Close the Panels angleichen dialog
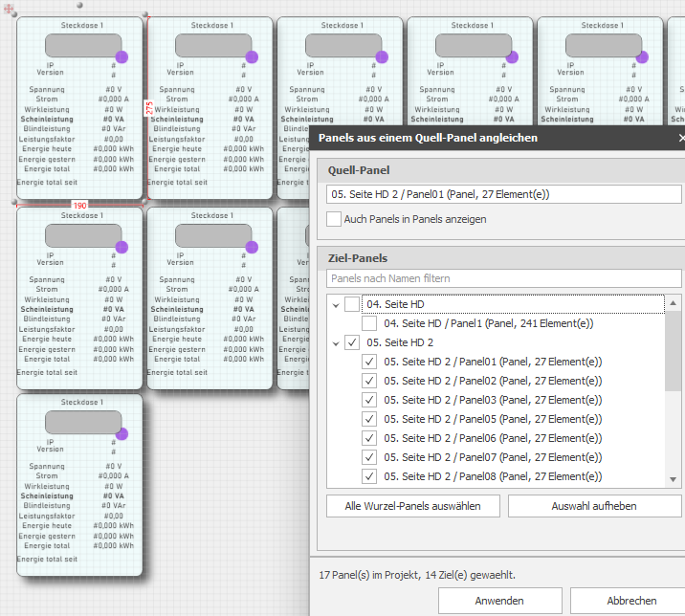The width and height of the screenshot is (685, 616). click(681, 138)
